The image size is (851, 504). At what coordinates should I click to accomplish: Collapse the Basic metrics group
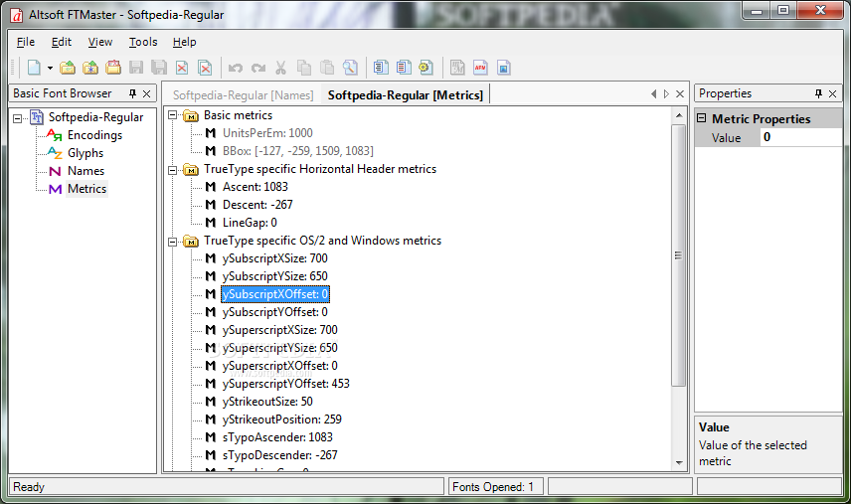tap(173, 115)
